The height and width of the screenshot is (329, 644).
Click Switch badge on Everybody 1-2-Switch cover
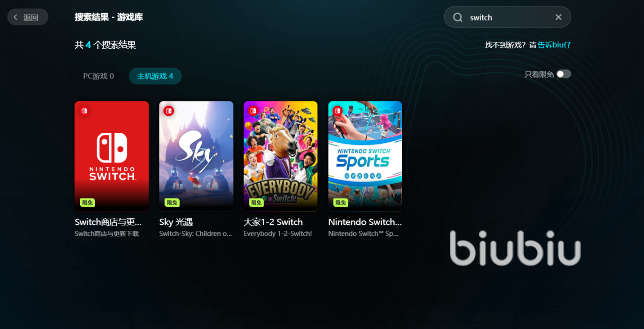coord(253,111)
